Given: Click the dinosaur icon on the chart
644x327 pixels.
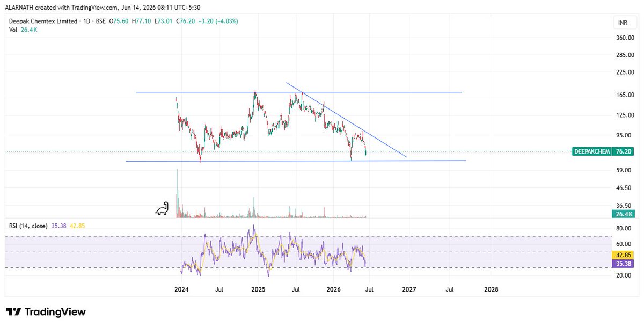Looking at the screenshot, I should point(163,208).
